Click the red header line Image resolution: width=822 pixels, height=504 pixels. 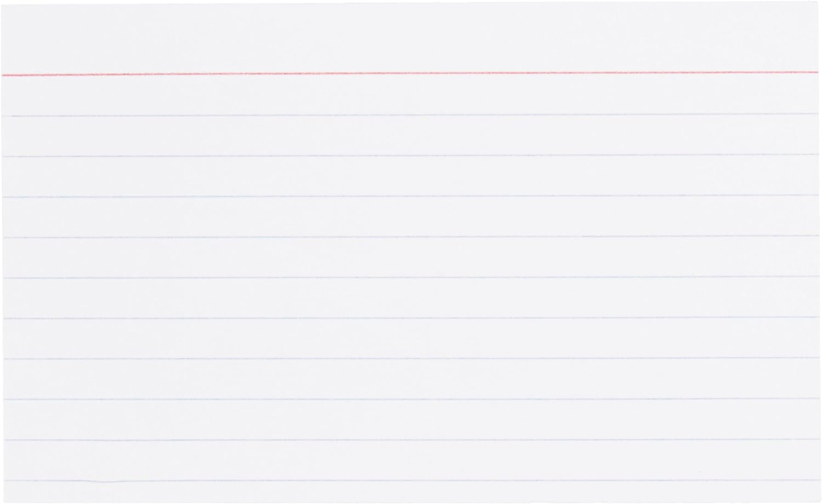(410, 73)
